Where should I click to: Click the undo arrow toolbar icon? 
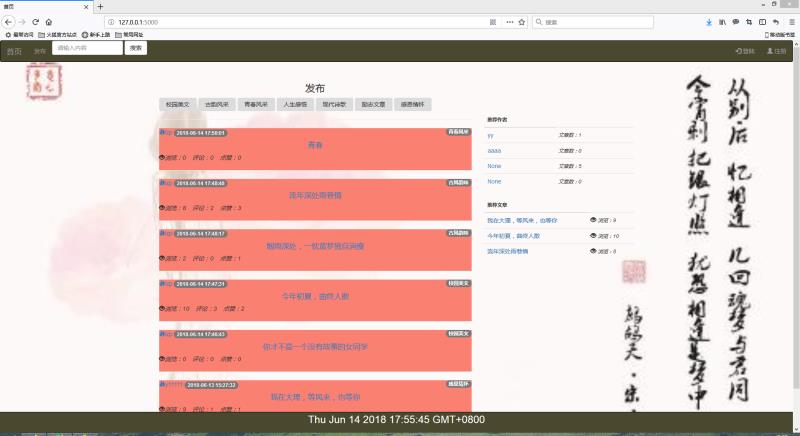pyautogui.click(x=776, y=22)
